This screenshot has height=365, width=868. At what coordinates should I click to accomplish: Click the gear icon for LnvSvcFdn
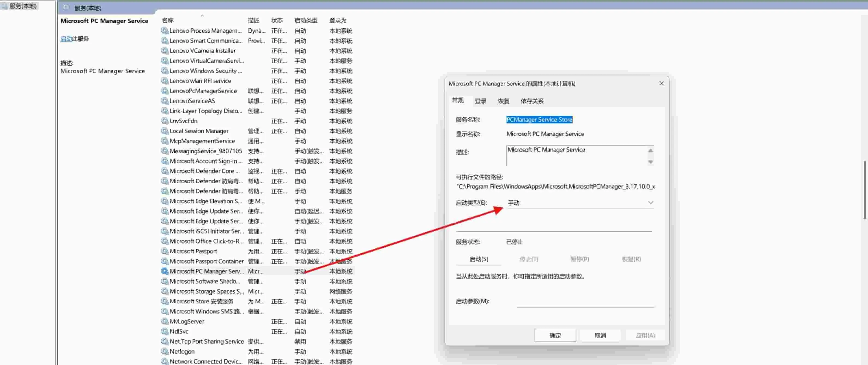[x=164, y=121]
